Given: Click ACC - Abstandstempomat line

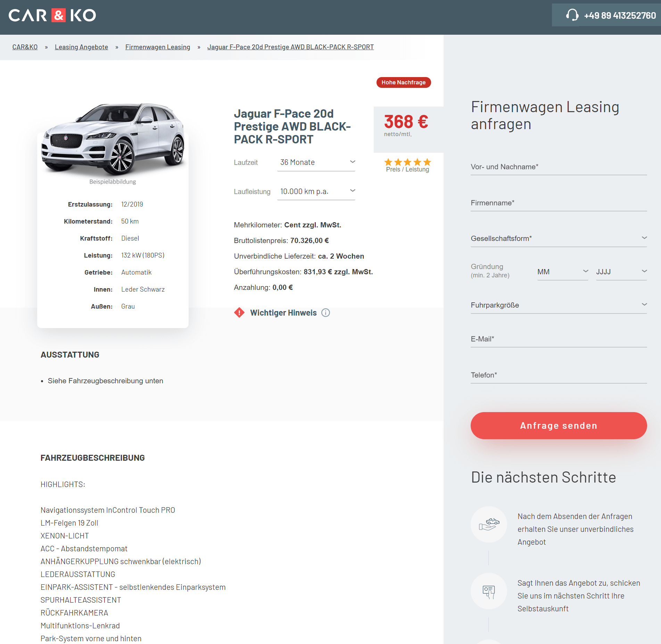Looking at the screenshot, I should click(x=84, y=549).
